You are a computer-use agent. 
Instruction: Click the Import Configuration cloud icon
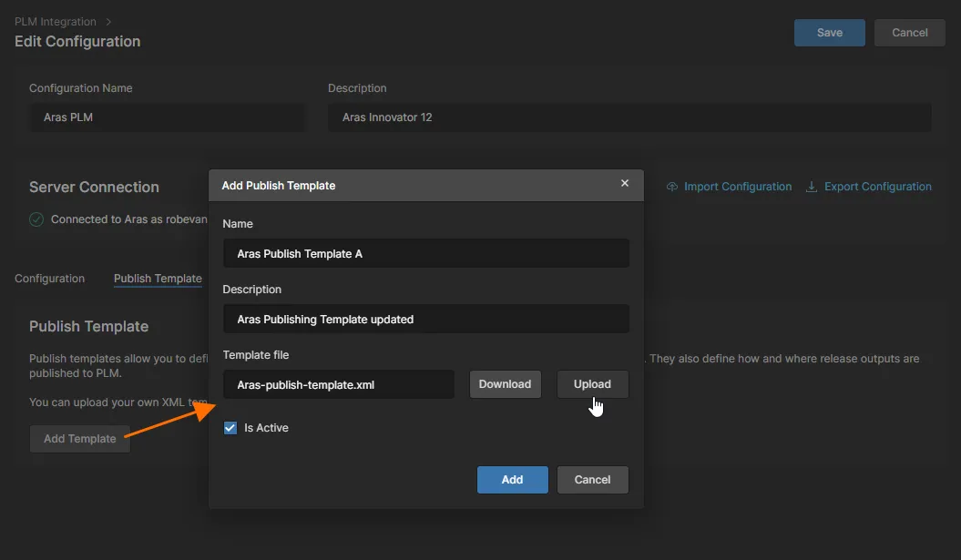(x=672, y=187)
